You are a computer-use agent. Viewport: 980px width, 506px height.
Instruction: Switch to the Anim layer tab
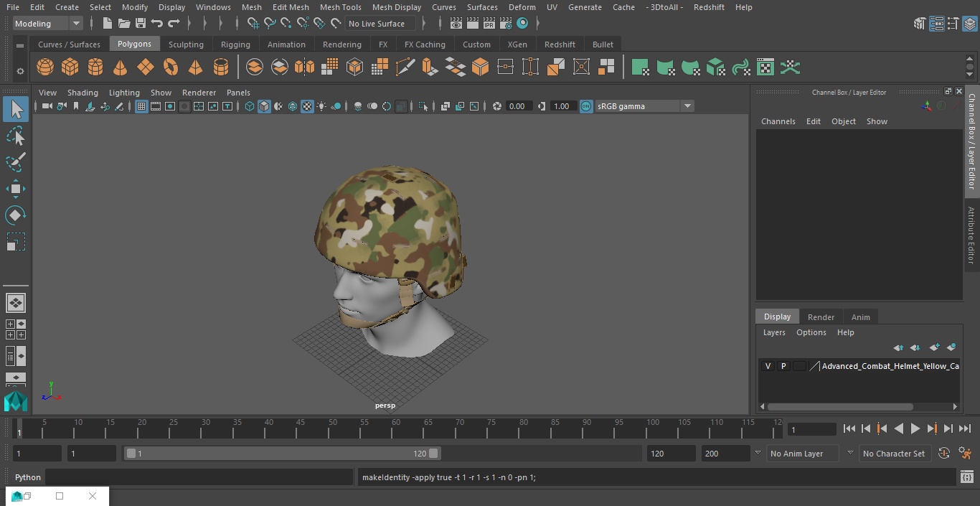860,317
